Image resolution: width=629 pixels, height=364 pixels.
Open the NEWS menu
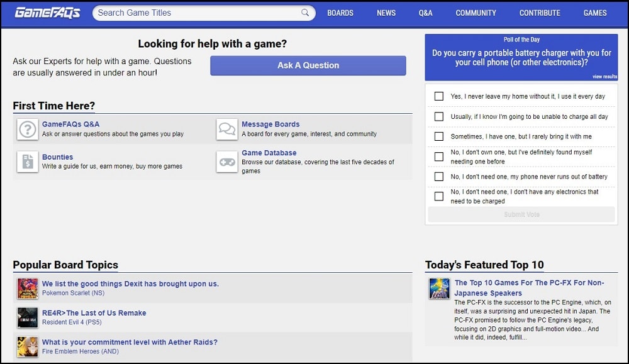(x=386, y=13)
